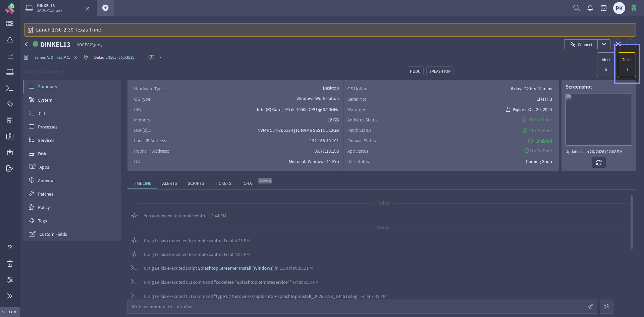Click the timeline vertical scrollbar
This screenshot has width=644, height=317.
[631, 222]
